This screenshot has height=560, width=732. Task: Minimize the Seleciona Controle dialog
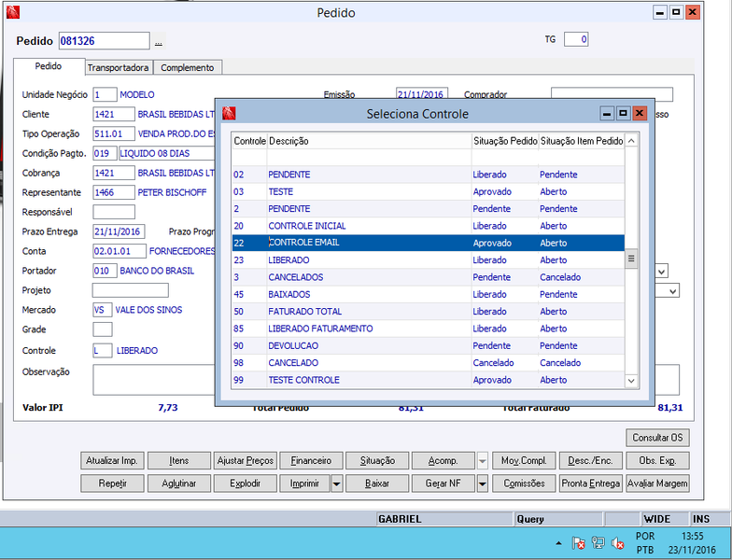tap(607, 114)
